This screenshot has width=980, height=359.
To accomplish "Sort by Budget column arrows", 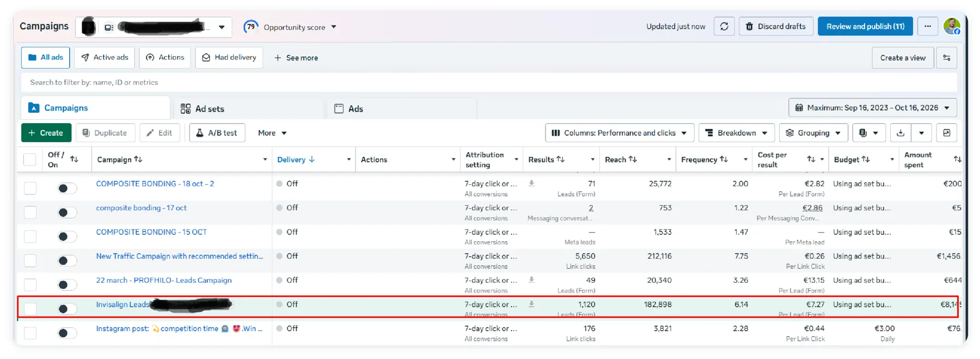I will click(866, 159).
